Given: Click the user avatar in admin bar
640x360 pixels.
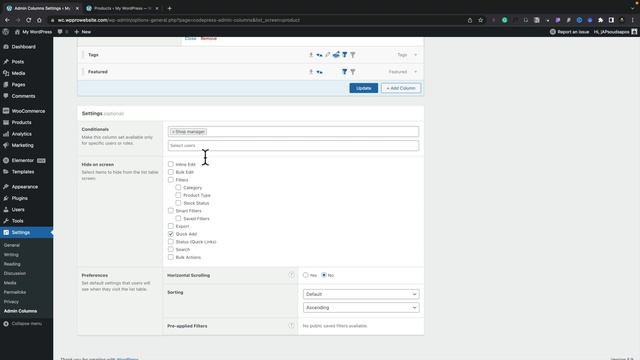Looking at the screenshot, I should coord(634,32).
